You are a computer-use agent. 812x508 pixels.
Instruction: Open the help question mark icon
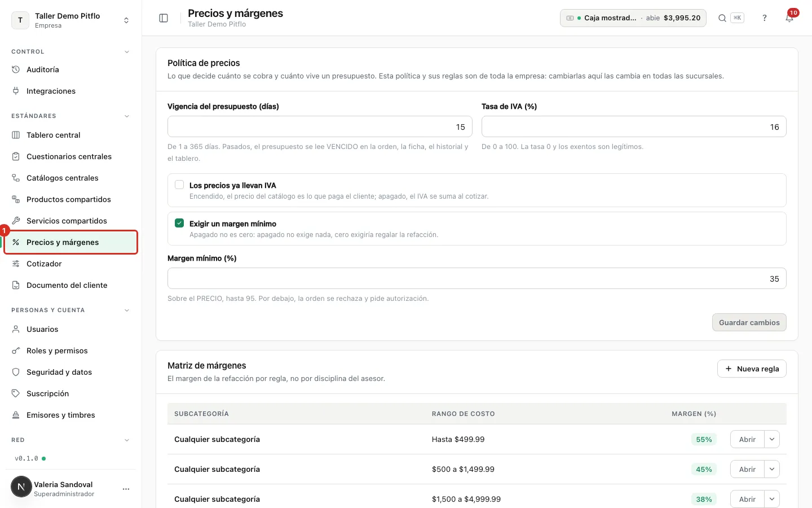765,18
